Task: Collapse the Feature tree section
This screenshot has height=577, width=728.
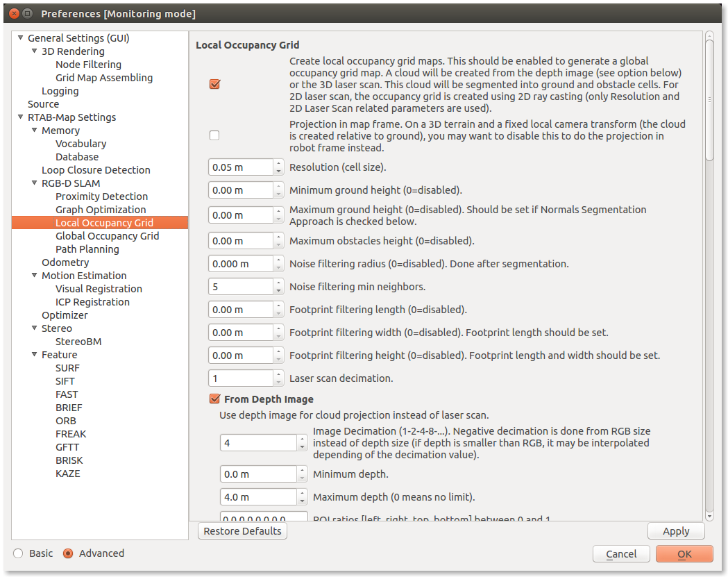Action: (x=35, y=355)
